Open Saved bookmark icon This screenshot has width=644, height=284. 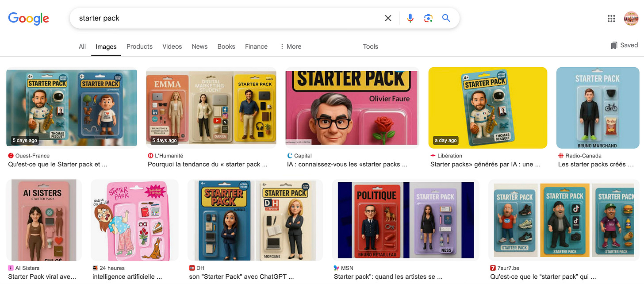point(614,46)
